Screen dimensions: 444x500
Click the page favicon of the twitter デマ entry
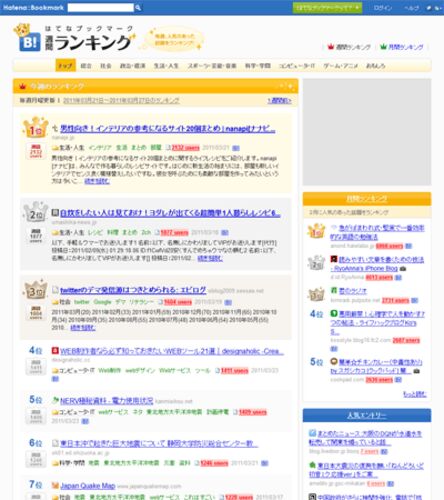pos(55,290)
